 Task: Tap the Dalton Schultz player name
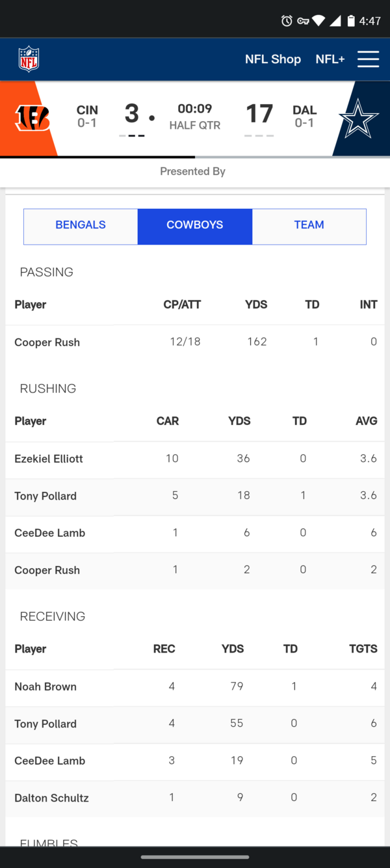tap(51, 798)
